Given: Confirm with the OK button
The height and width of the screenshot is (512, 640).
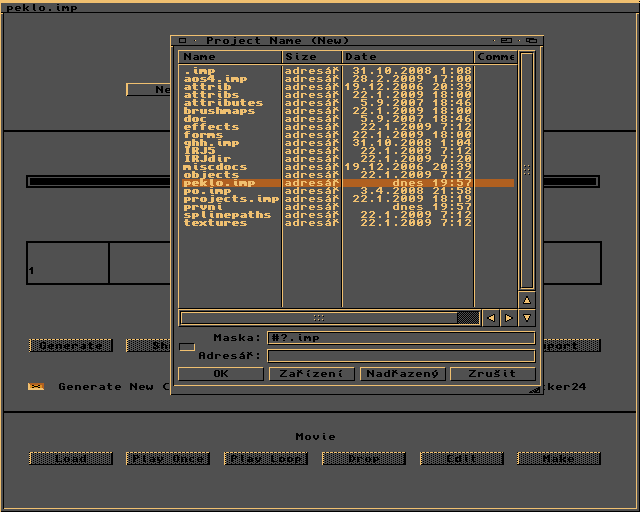Looking at the screenshot, I should pyautogui.click(x=221, y=374).
